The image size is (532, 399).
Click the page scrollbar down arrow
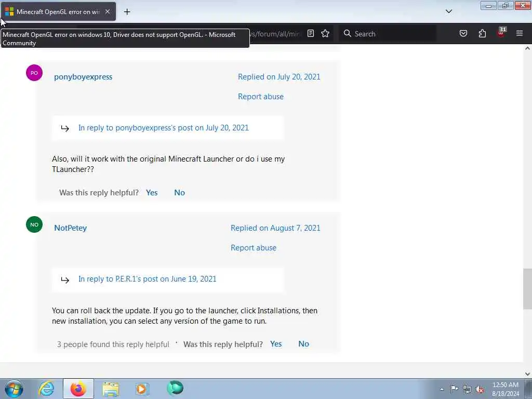(527, 374)
